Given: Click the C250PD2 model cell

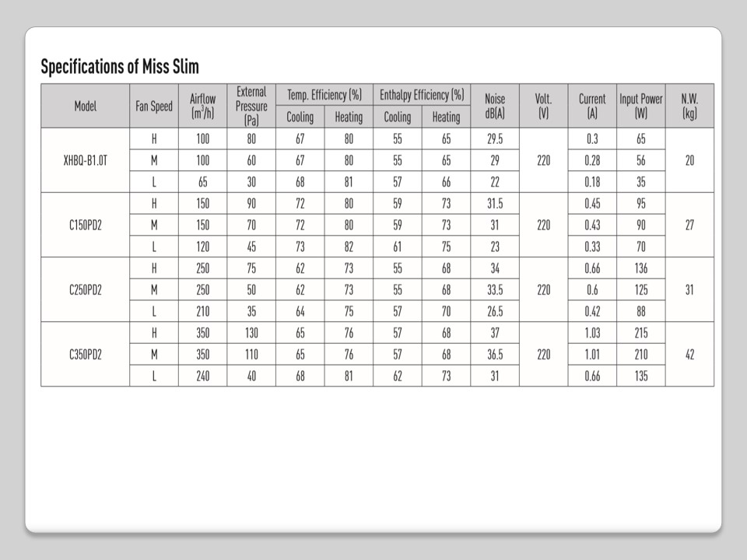Looking at the screenshot, I should pyautogui.click(x=86, y=289).
